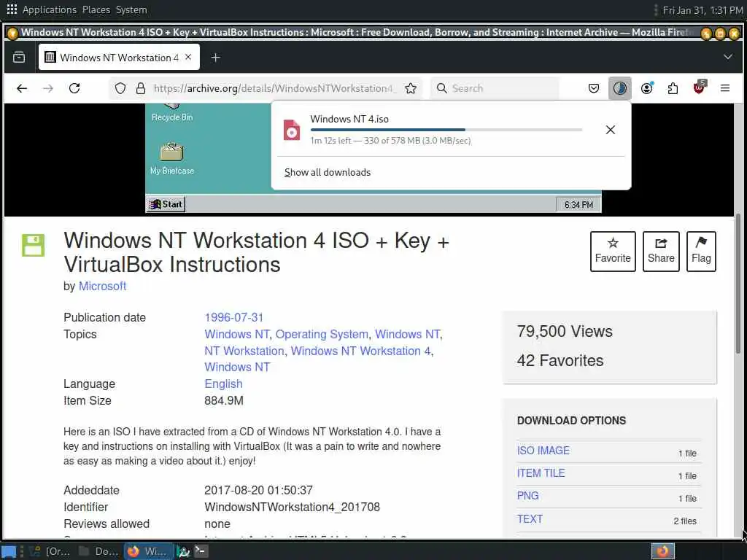This screenshot has height=560, width=747.
Task: Open Firefox recent browsing (Firefox View) icon
Action: 19,58
